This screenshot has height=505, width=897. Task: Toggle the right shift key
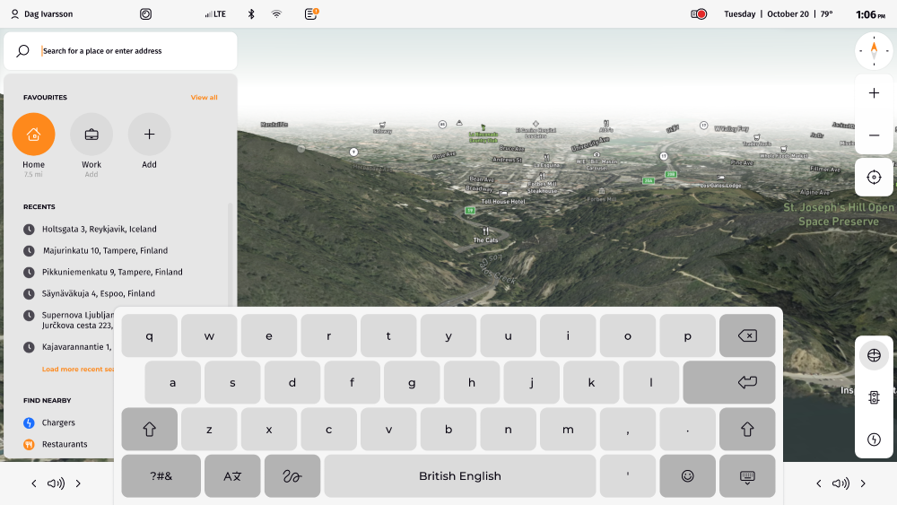tap(747, 429)
